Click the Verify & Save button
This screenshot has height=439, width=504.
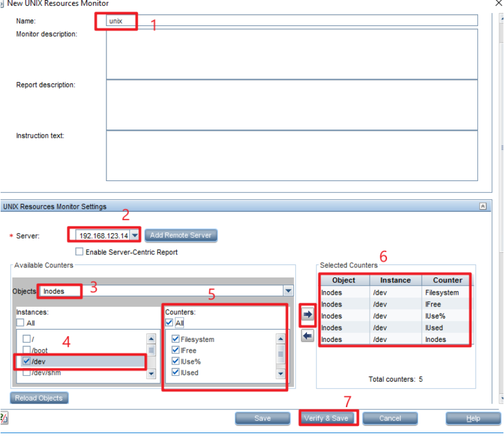(x=328, y=418)
